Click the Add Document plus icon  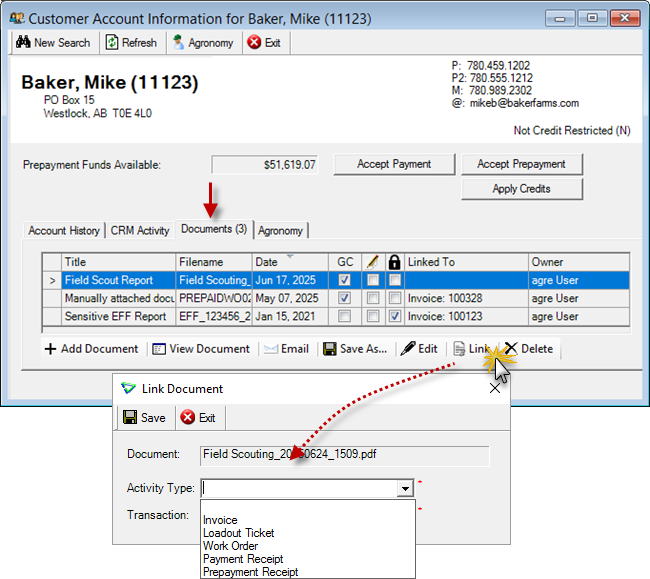click(x=50, y=349)
